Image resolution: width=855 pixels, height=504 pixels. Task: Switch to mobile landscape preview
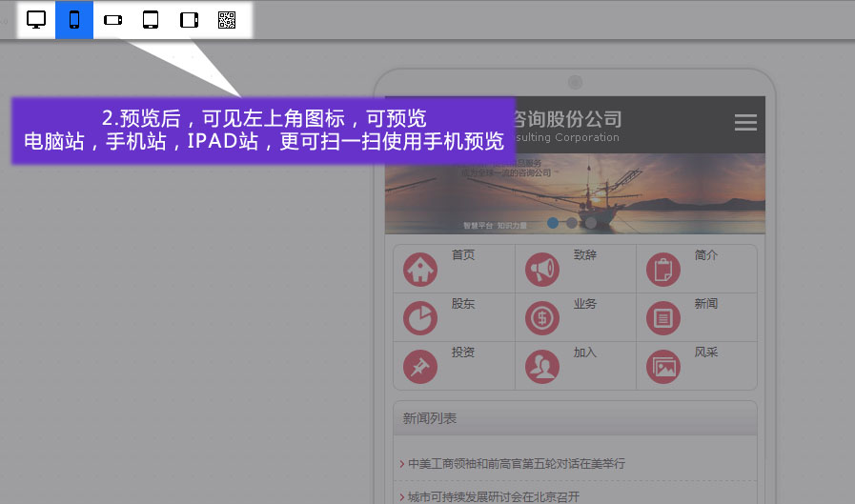point(113,20)
